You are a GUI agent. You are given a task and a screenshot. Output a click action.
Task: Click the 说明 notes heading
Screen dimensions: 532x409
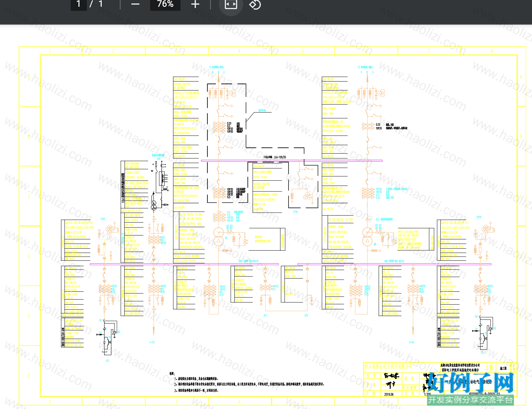(172, 374)
